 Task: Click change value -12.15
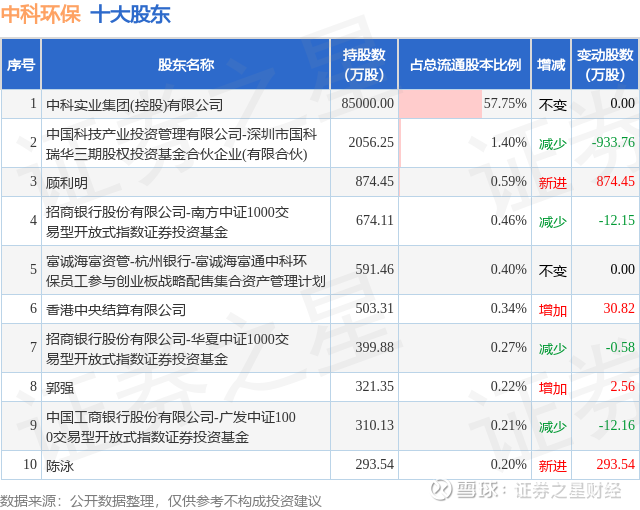click(x=616, y=220)
